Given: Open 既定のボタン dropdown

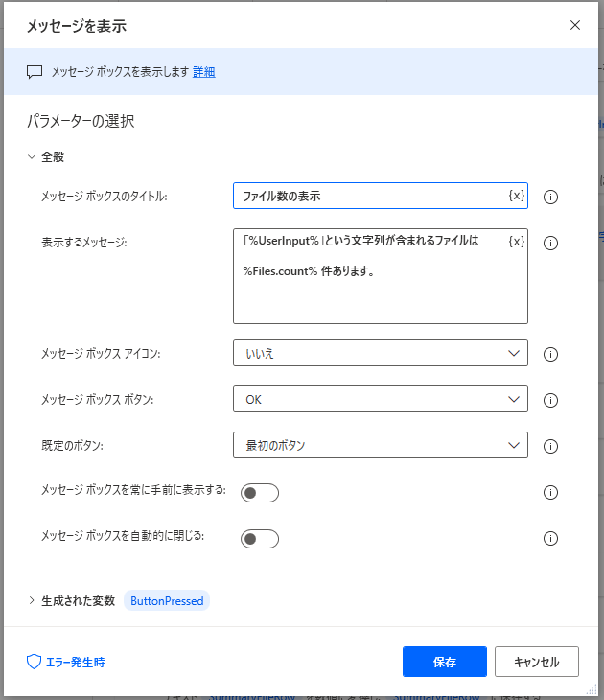Looking at the screenshot, I should pyautogui.click(x=380, y=445).
